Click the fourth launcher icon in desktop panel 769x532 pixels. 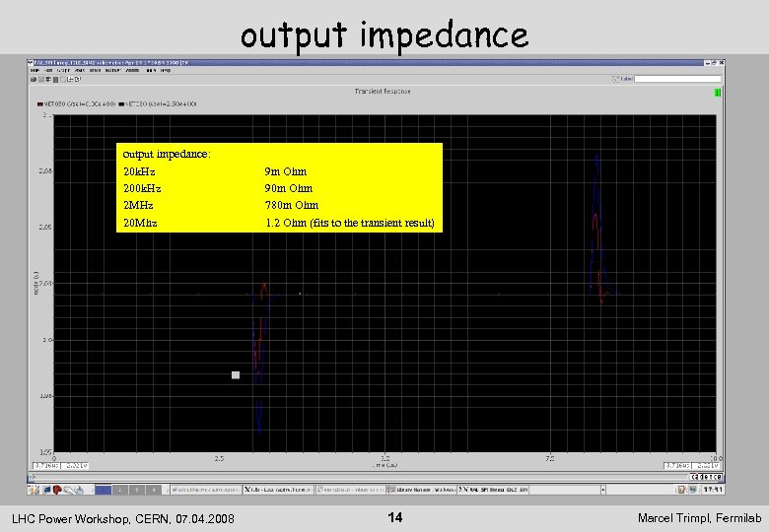pos(68,490)
